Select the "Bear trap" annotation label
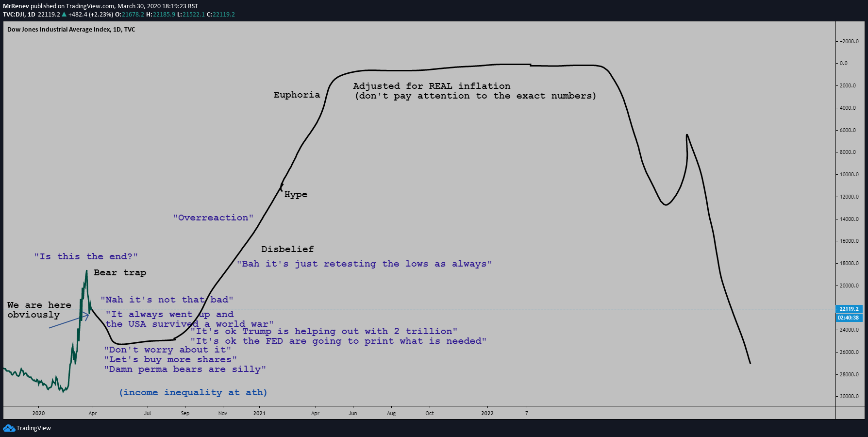This screenshot has height=437, width=868. (x=120, y=272)
